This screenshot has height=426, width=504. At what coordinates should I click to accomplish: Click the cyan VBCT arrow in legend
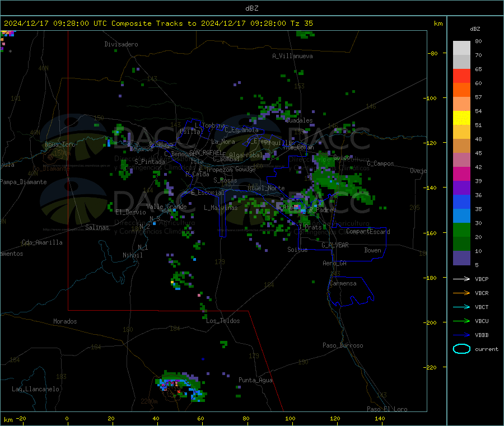tap(461, 307)
